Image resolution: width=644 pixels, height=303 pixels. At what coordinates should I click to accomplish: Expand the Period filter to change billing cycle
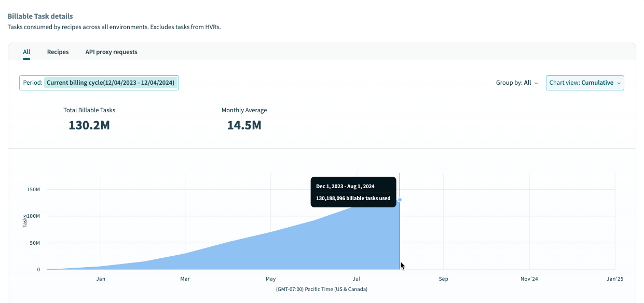click(x=111, y=83)
